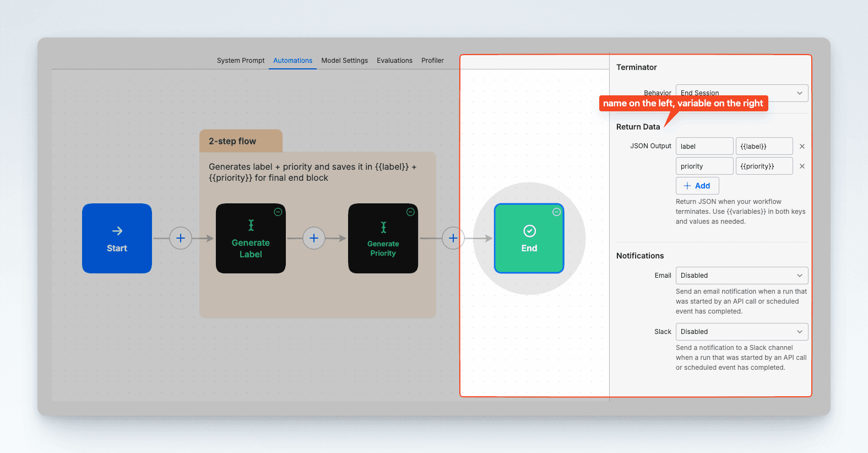Screen dimensions: 868x453
Task: Click the minus icon on Generate Priority block
Action: coord(410,212)
